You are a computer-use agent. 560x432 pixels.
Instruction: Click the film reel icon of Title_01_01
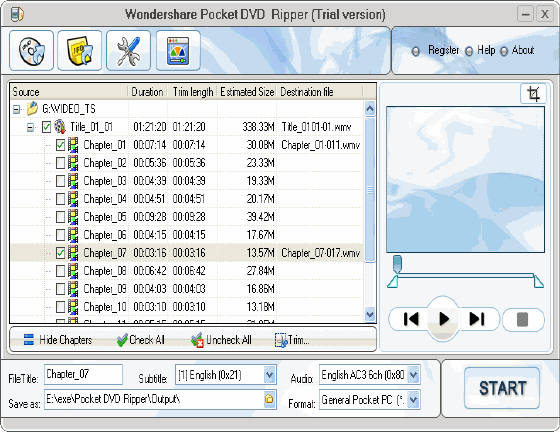tap(60, 127)
